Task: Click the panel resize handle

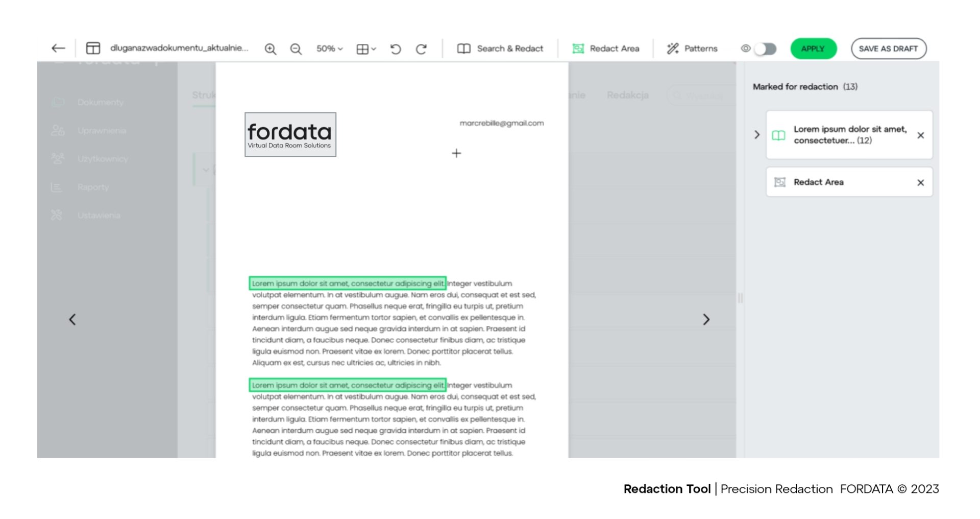Action: [x=740, y=298]
